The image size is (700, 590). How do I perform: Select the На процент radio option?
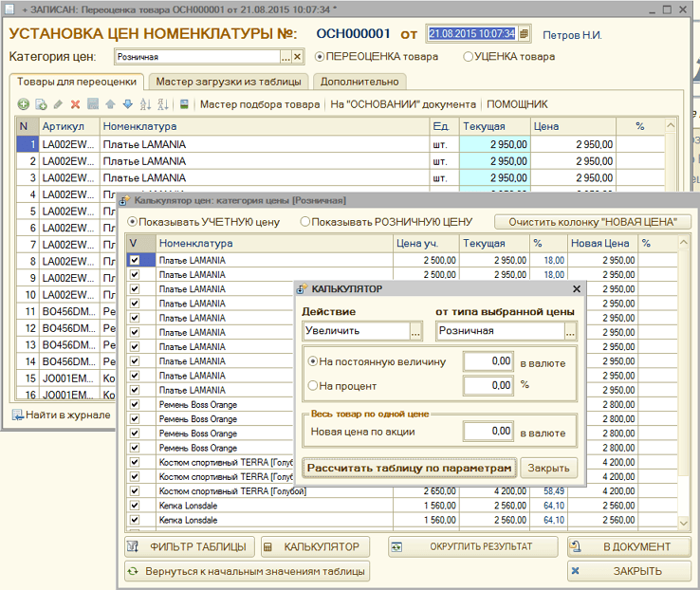click(313, 386)
